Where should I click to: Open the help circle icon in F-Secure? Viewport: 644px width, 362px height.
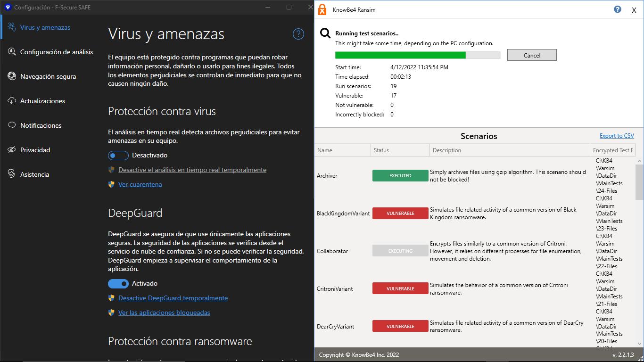(298, 34)
